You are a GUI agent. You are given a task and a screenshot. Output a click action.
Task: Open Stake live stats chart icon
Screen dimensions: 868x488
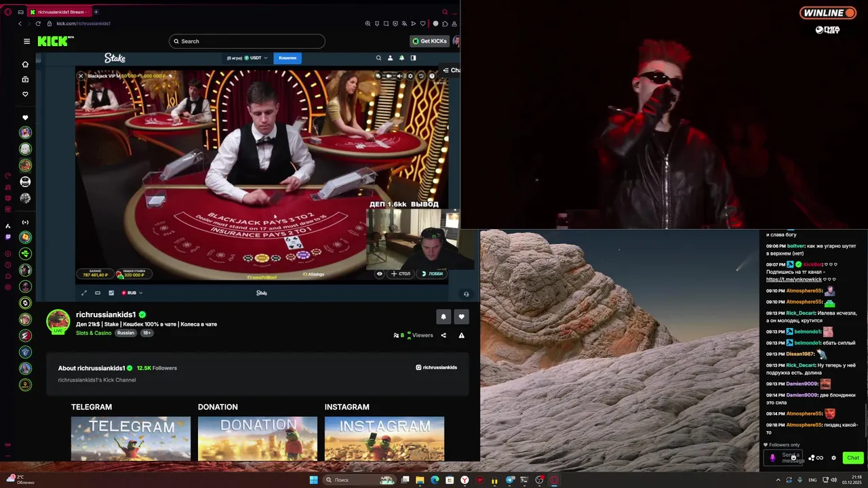111,293
